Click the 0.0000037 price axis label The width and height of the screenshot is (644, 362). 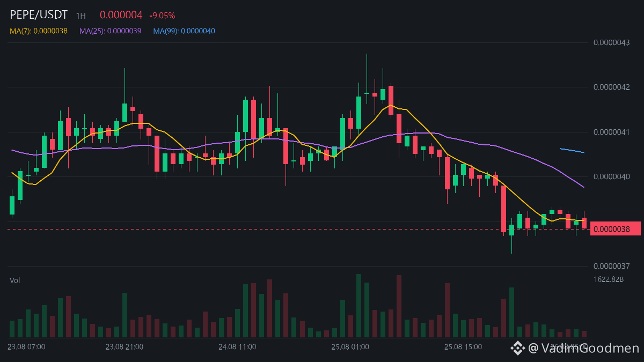pyautogui.click(x=611, y=266)
